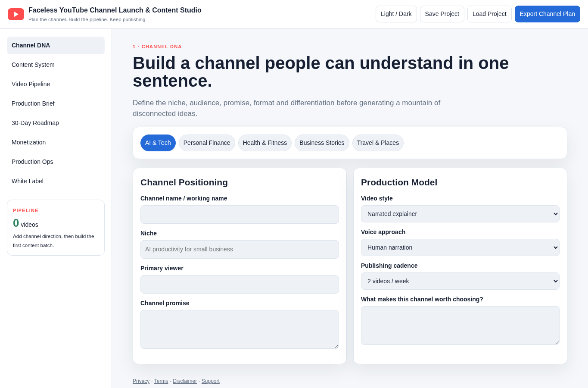Export the channel plan
This screenshot has width=588, height=388.
(548, 14)
